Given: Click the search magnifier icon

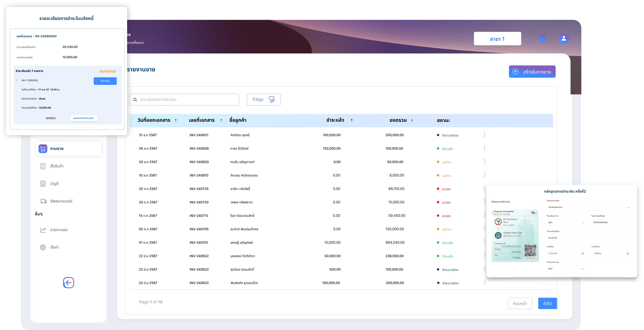Looking at the screenshot, I should (135, 100).
